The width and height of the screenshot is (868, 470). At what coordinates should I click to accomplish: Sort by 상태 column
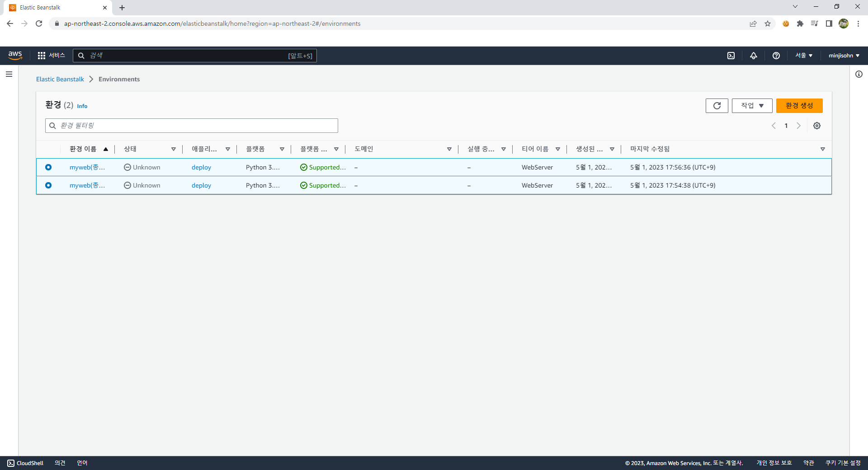[150, 149]
